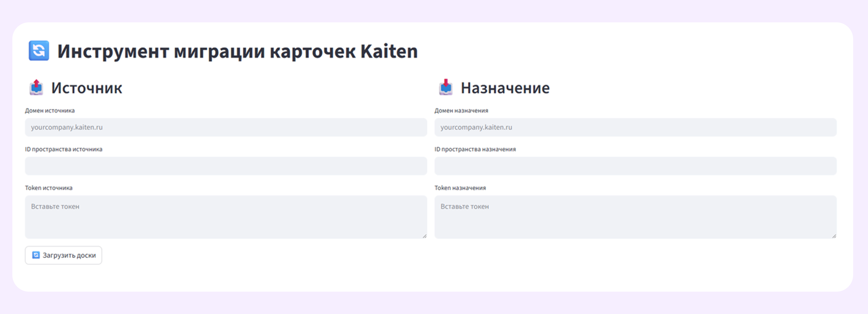Click the Назначение section heading
Viewport: 868px width, 314px height.
505,88
